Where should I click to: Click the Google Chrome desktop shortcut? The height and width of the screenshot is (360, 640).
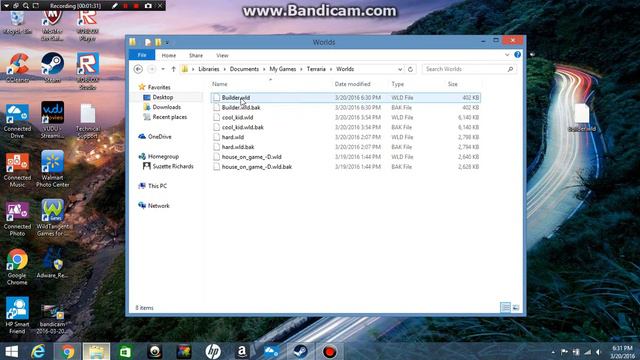point(17,267)
